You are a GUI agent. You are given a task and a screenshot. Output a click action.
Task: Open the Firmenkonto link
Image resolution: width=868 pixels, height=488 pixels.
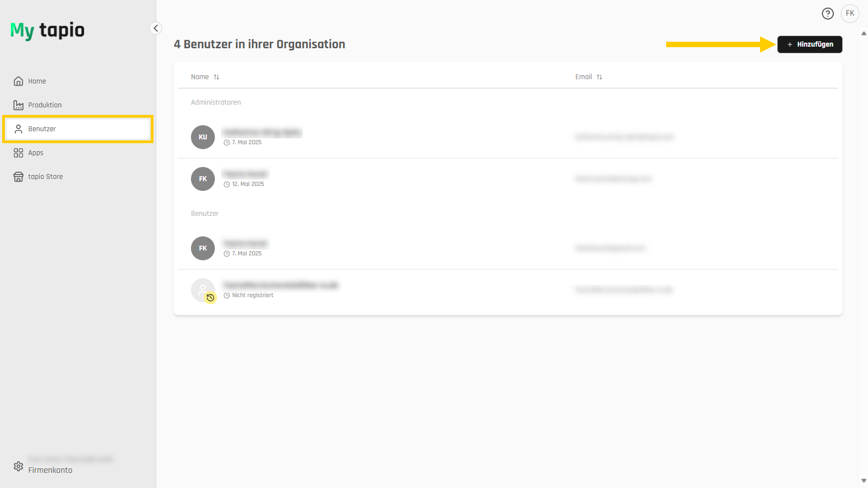click(x=50, y=470)
